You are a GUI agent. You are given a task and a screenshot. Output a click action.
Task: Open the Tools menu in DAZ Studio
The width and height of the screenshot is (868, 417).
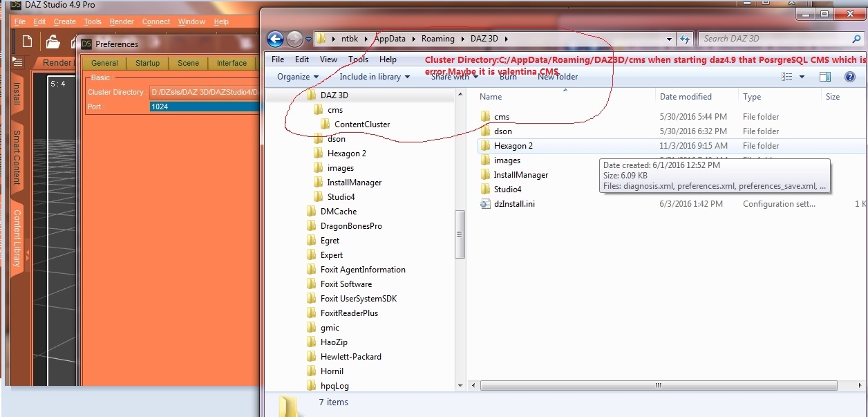click(93, 21)
